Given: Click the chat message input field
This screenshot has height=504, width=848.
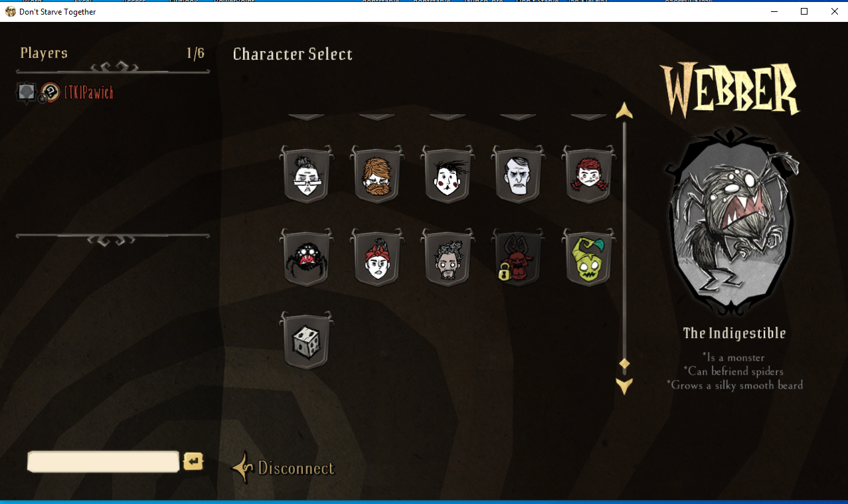Looking at the screenshot, I should (104, 462).
